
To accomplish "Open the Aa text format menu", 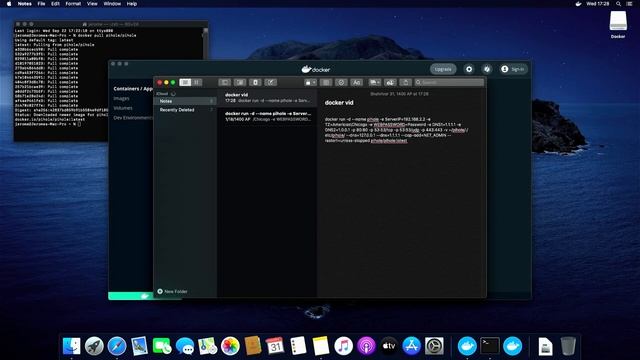I will (x=356, y=82).
